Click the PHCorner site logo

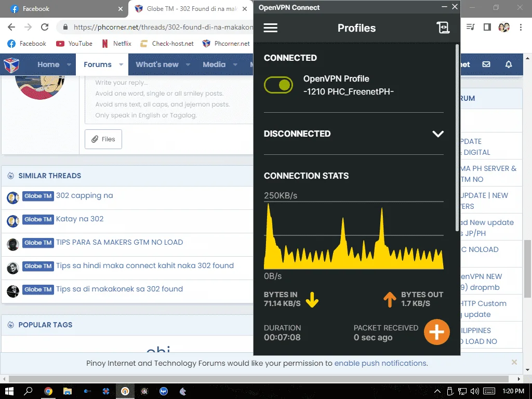(11, 64)
